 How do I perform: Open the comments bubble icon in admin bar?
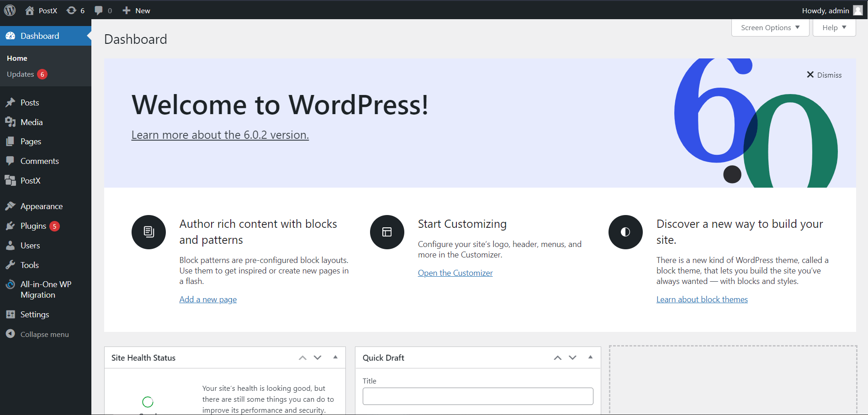(98, 11)
